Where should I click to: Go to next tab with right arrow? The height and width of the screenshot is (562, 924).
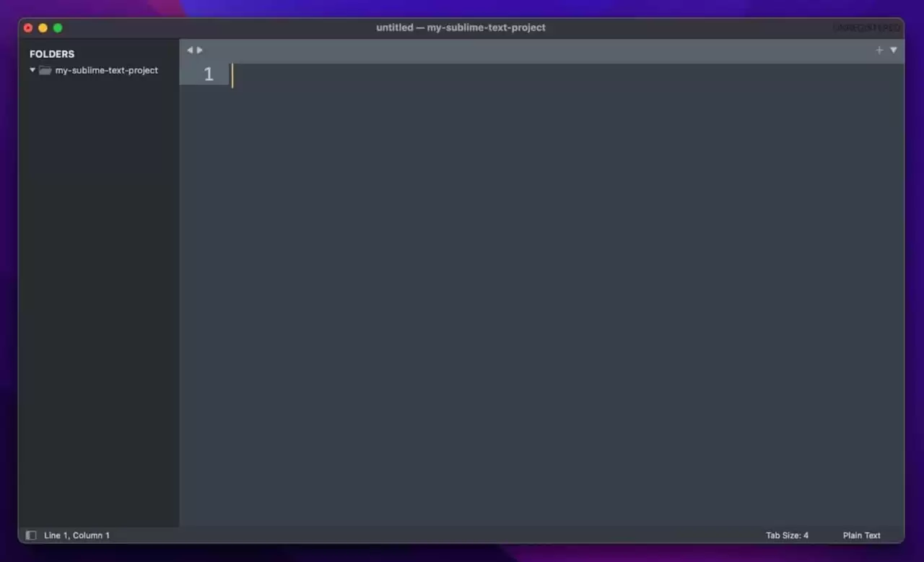coord(200,50)
